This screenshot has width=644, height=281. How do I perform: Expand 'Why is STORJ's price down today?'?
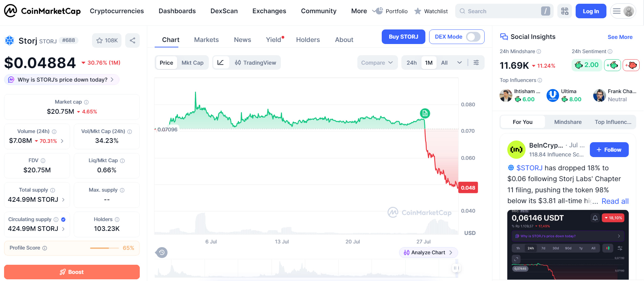tap(62, 80)
